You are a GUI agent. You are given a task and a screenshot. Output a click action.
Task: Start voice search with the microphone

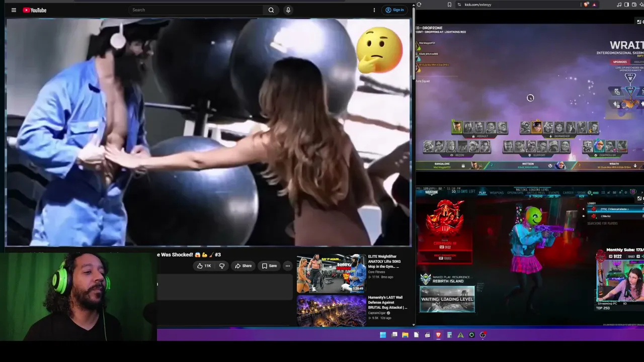[288, 10]
